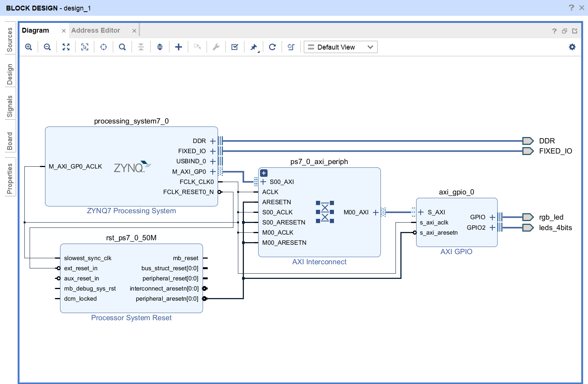Viewport: 588px width, 384px height.
Task: Click the Search magnifier icon in toolbar
Action: tap(122, 47)
